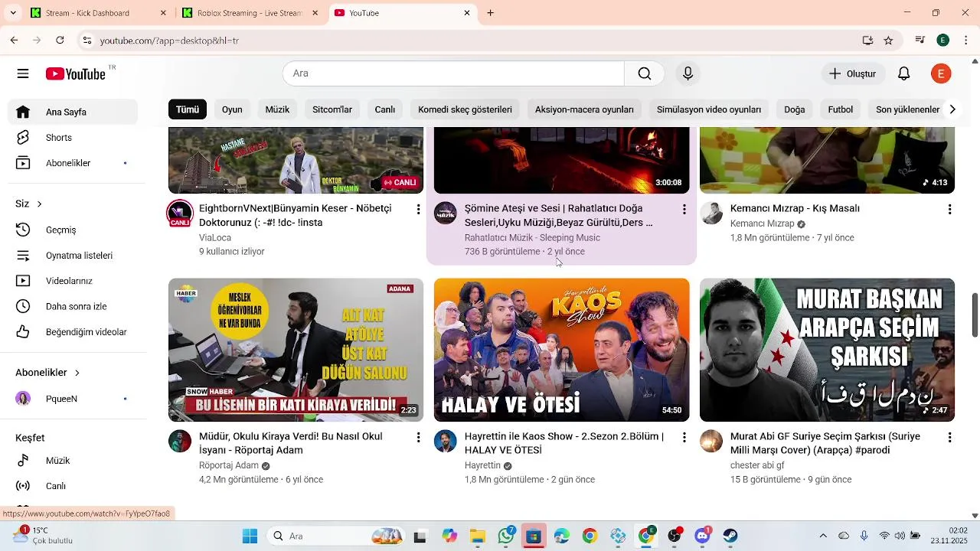Open the notifications bell
The height and width of the screenshot is (551, 980).
pos(903,73)
